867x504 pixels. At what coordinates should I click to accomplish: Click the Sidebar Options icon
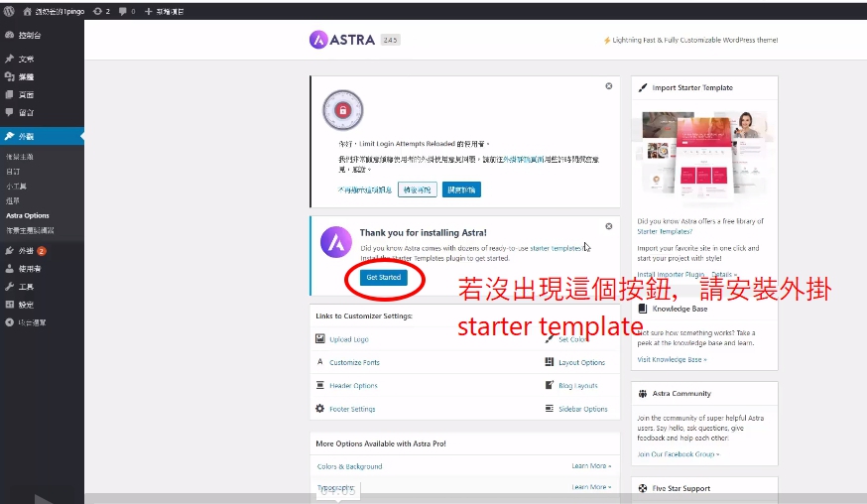point(549,409)
